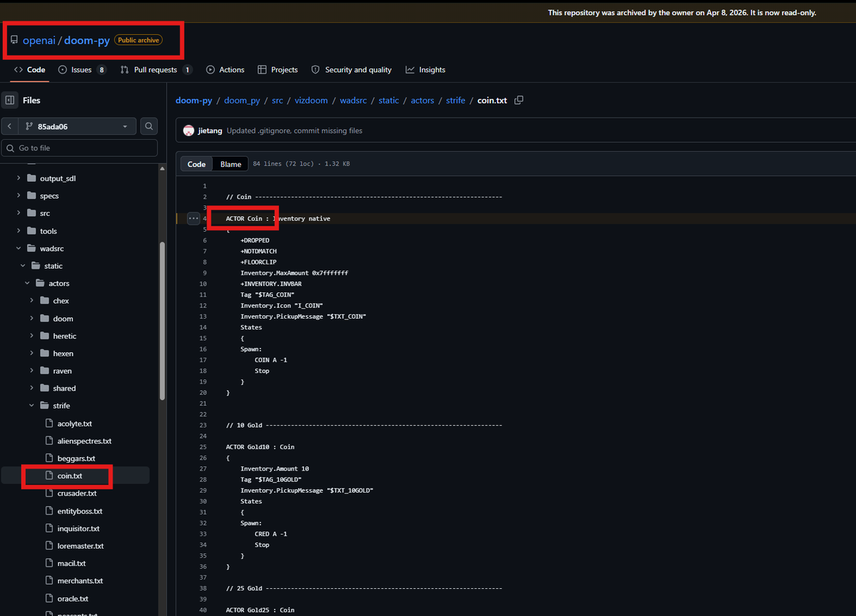Expand the chex folder
This screenshot has width=856, height=616.
point(31,301)
